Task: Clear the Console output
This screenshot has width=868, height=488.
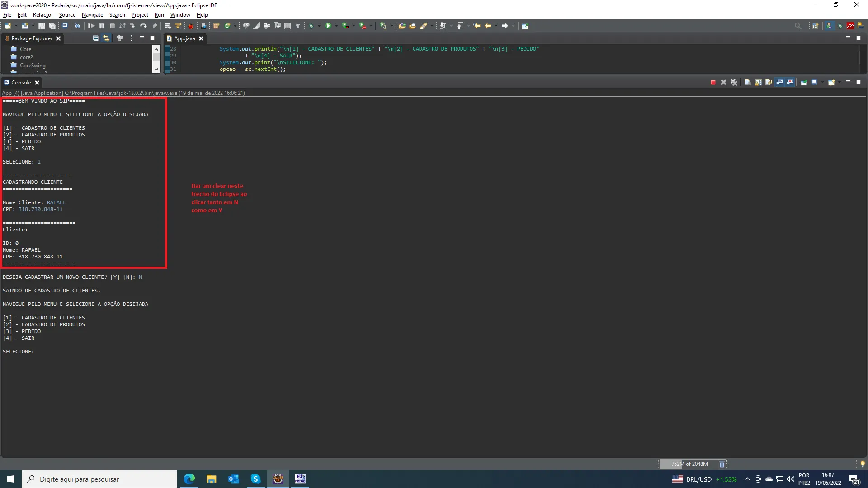Action: coord(748,82)
